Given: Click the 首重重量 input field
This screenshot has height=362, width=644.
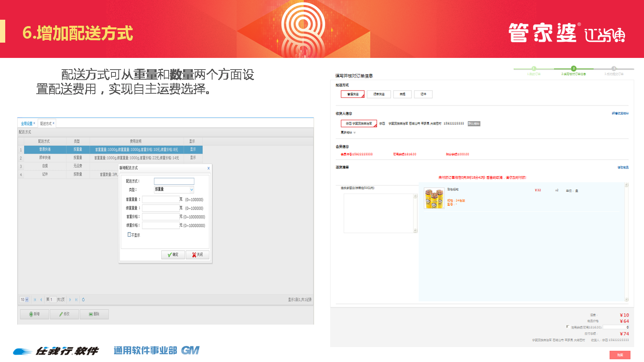Looking at the screenshot, I should click(x=161, y=200).
